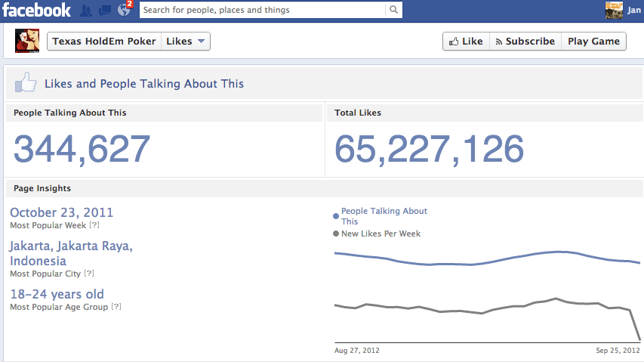This screenshot has height=362, width=644.
Task: Click the People Talking About This legend
Action: [x=381, y=215]
